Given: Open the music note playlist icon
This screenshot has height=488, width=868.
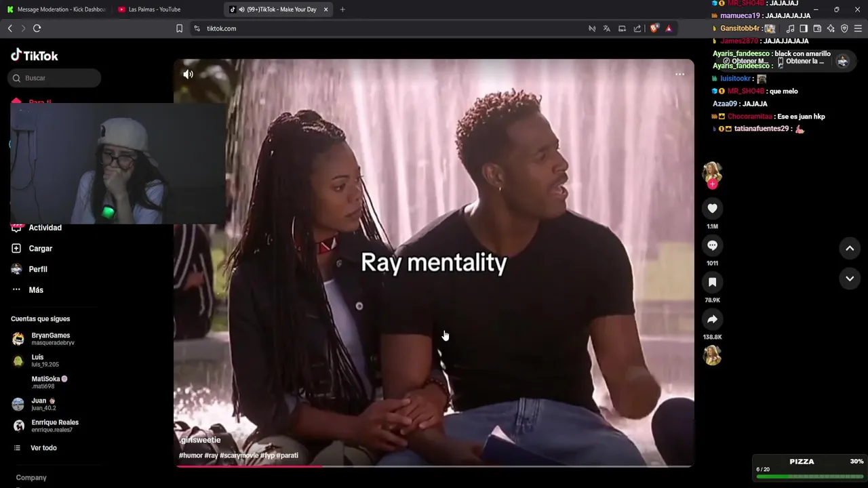Looking at the screenshot, I should pos(790,28).
